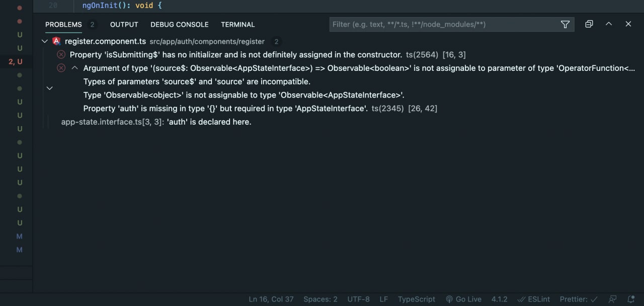644x306 pixels.
Task: Open the DEBUG CONSOLE tab
Action: [179, 24]
